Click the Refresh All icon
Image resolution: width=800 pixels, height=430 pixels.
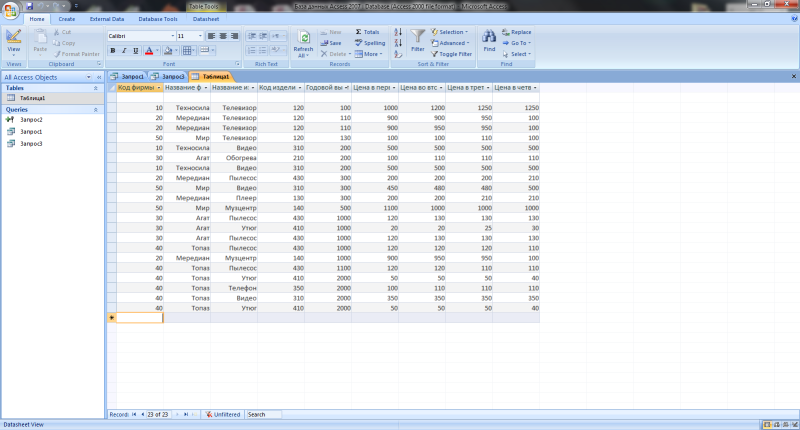[303, 37]
